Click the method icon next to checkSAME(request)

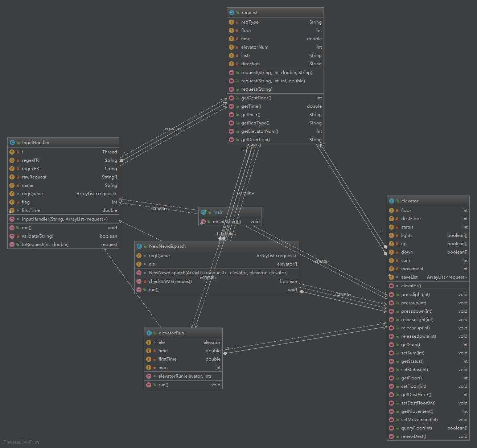click(139, 281)
